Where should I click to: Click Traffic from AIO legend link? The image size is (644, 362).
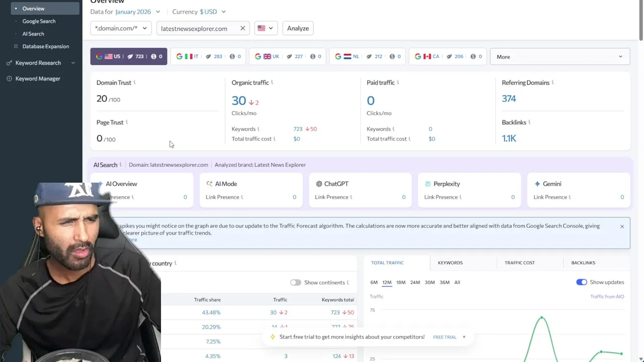[x=607, y=297]
